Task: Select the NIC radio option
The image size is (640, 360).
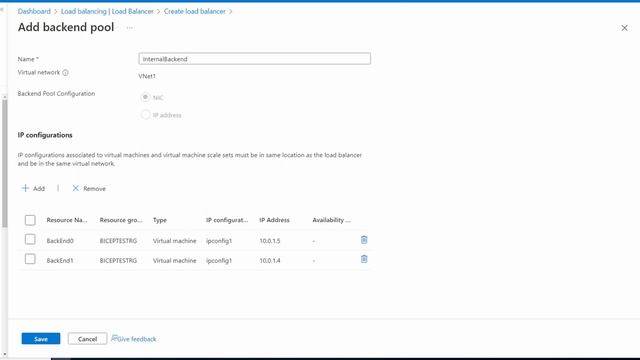Action: pos(145,97)
